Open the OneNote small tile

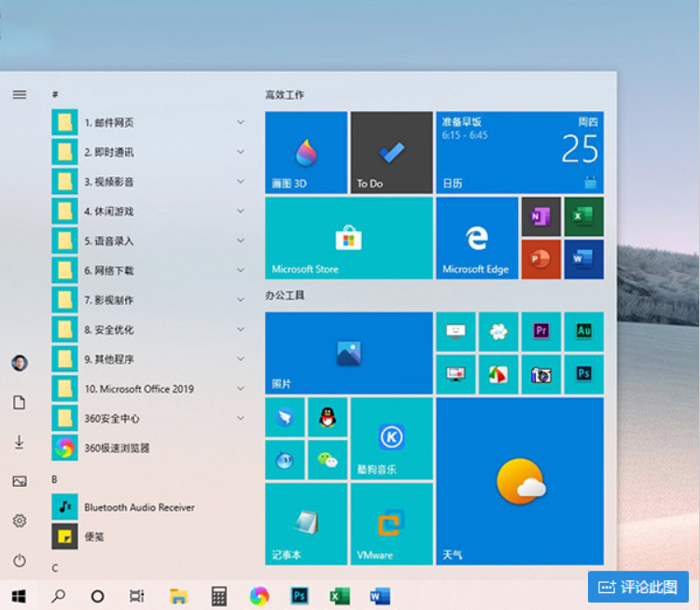541,217
